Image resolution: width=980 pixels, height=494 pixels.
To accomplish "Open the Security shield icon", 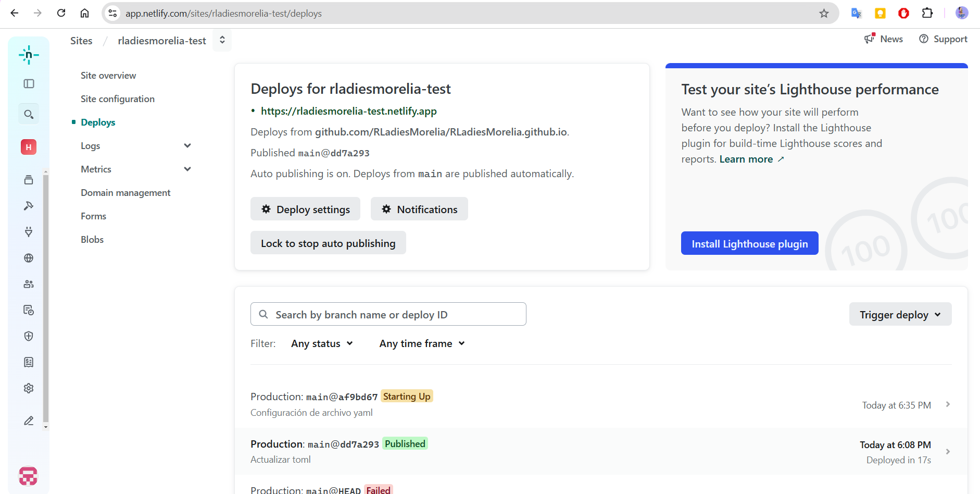I will (29, 336).
